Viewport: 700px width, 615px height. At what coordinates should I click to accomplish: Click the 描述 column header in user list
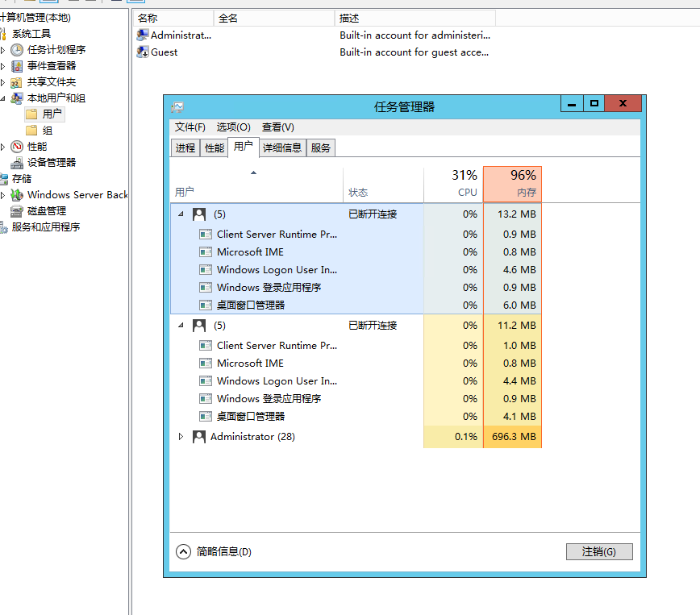click(415, 19)
